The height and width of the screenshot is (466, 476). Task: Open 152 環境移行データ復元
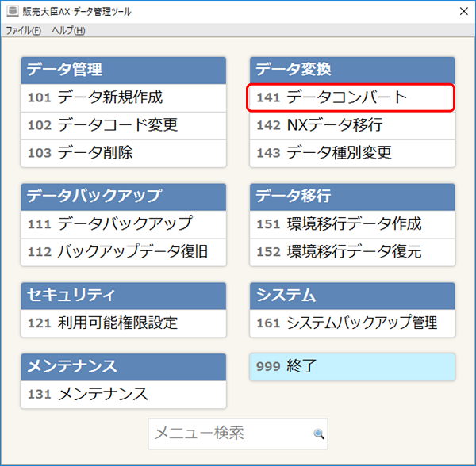(x=352, y=252)
